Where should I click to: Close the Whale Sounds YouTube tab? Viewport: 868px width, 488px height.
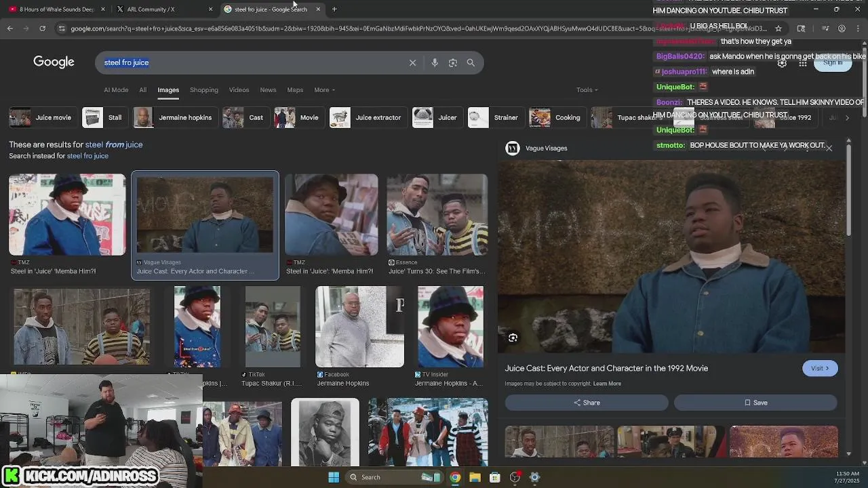click(103, 9)
